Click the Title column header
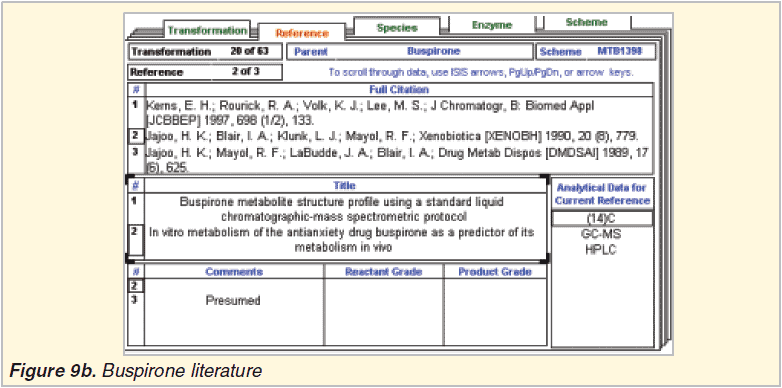Image resolution: width=782 pixels, height=388 pixels. [345, 186]
